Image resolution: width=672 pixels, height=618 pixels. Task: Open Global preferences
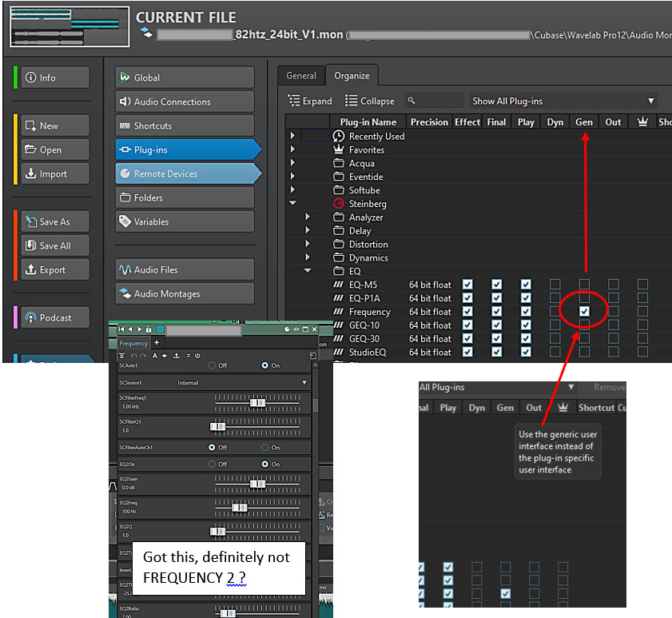pyautogui.click(x=185, y=78)
